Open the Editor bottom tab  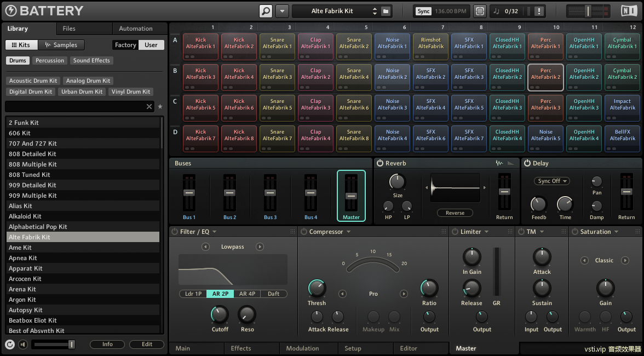click(x=421, y=348)
